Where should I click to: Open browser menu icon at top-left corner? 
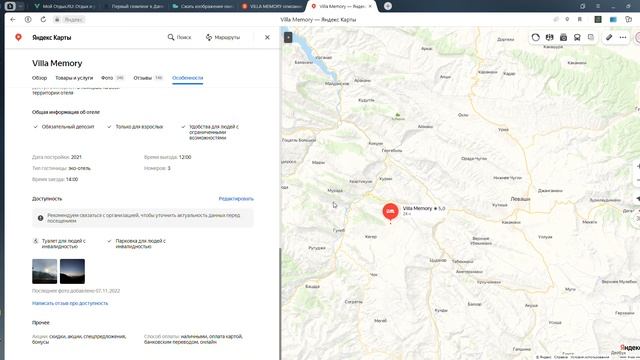click(10, 6)
